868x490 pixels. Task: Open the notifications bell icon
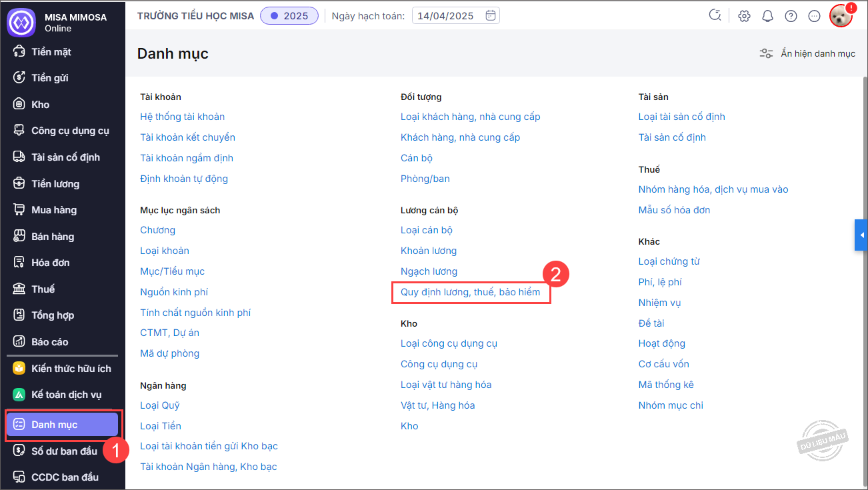(x=767, y=16)
